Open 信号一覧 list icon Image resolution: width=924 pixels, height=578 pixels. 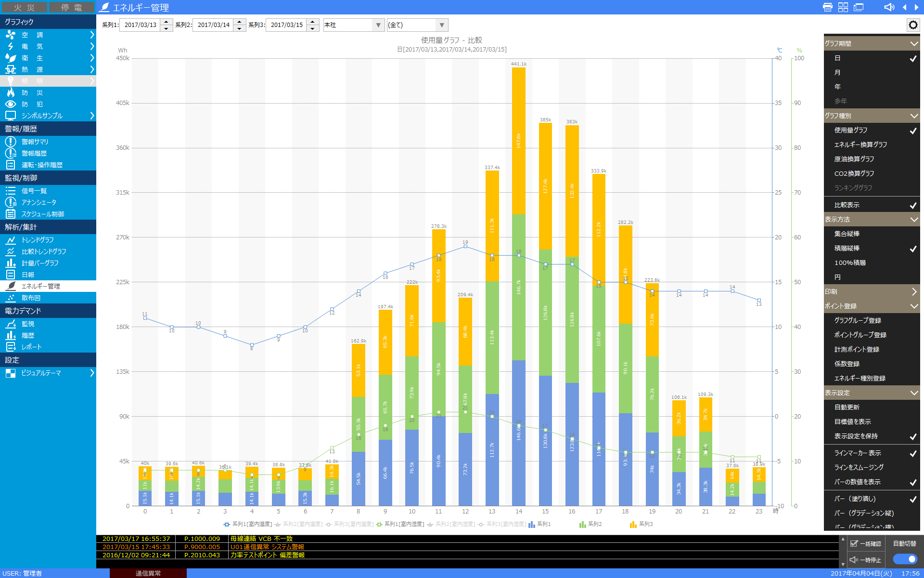(x=11, y=191)
